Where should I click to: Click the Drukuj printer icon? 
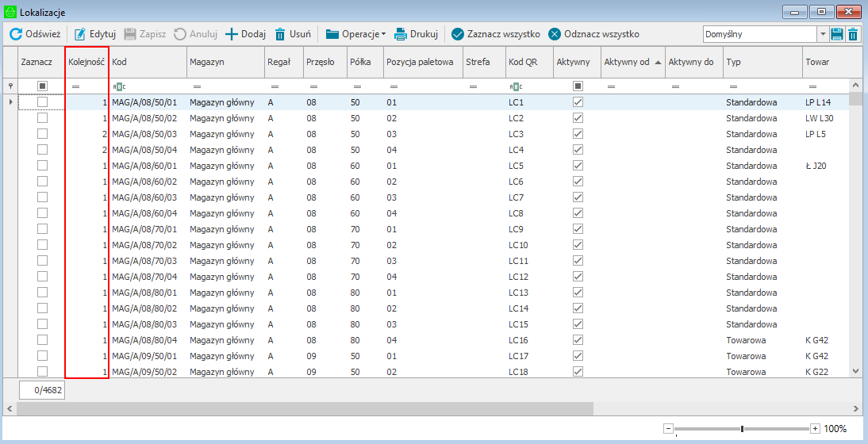click(x=401, y=34)
